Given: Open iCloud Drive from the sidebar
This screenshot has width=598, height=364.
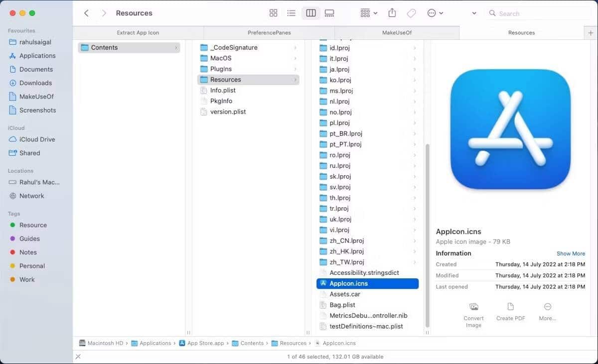Looking at the screenshot, I should 38,139.
